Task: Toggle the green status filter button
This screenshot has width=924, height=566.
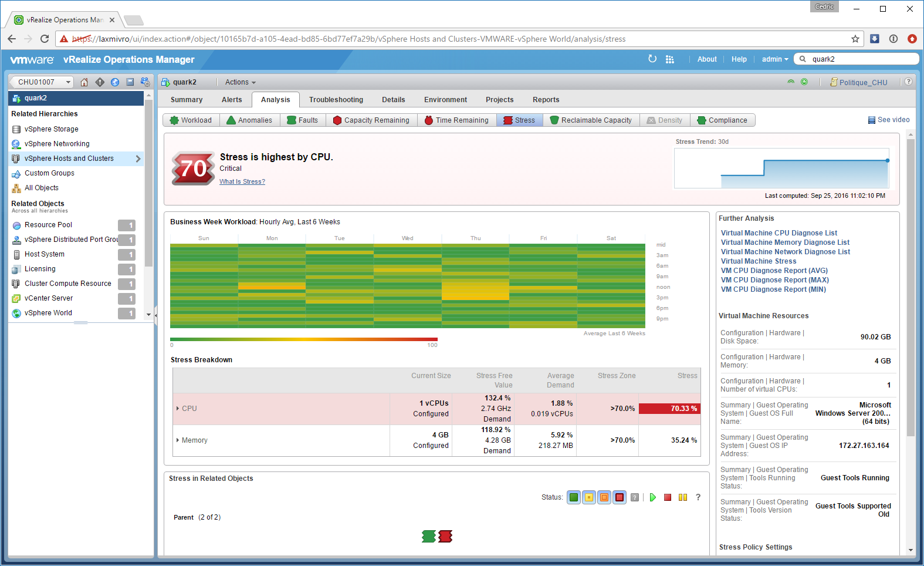Action: (x=574, y=497)
